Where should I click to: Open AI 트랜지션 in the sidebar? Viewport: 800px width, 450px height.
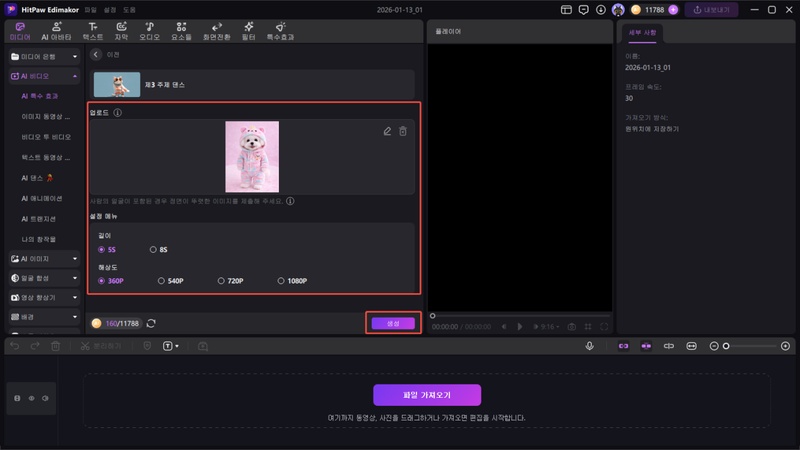(x=39, y=218)
